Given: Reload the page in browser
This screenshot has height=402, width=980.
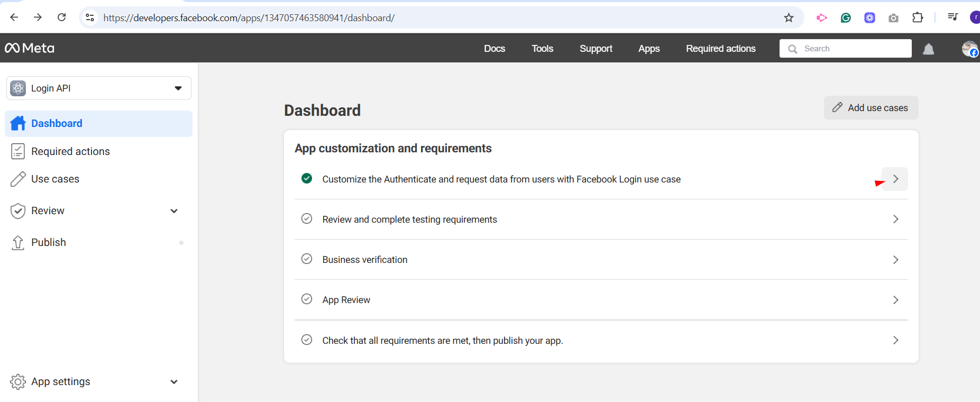Looking at the screenshot, I should coord(62,17).
